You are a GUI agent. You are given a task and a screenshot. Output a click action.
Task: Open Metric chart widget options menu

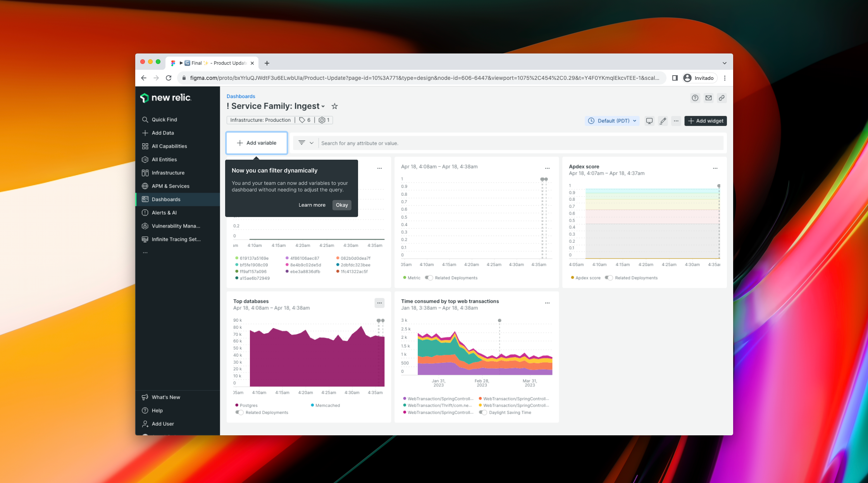547,168
